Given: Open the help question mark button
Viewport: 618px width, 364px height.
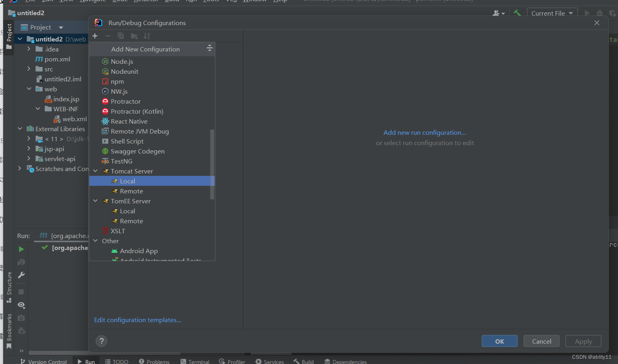Looking at the screenshot, I should (102, 341).
